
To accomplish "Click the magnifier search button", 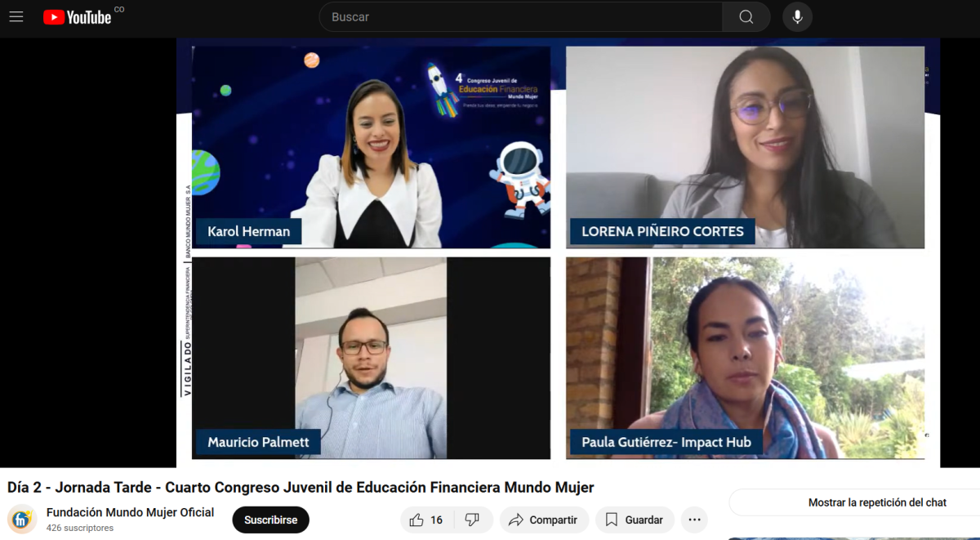I will (x=746, y=17).
